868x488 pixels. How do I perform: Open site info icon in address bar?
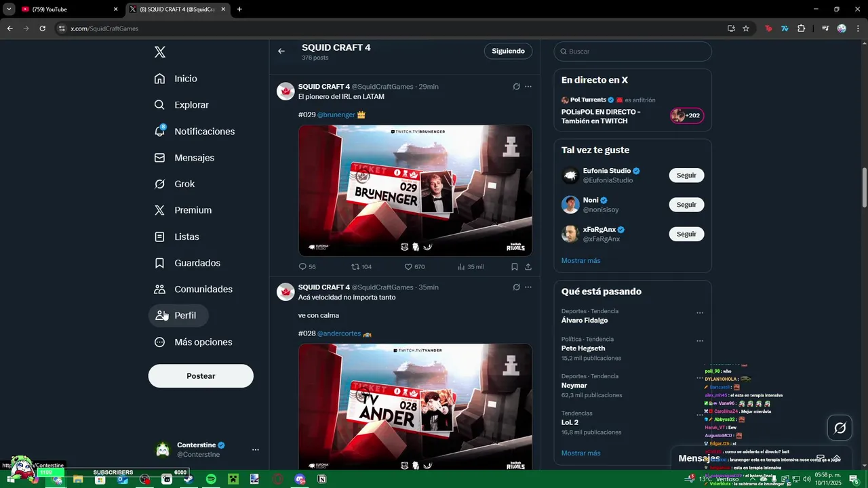point(62,28)
